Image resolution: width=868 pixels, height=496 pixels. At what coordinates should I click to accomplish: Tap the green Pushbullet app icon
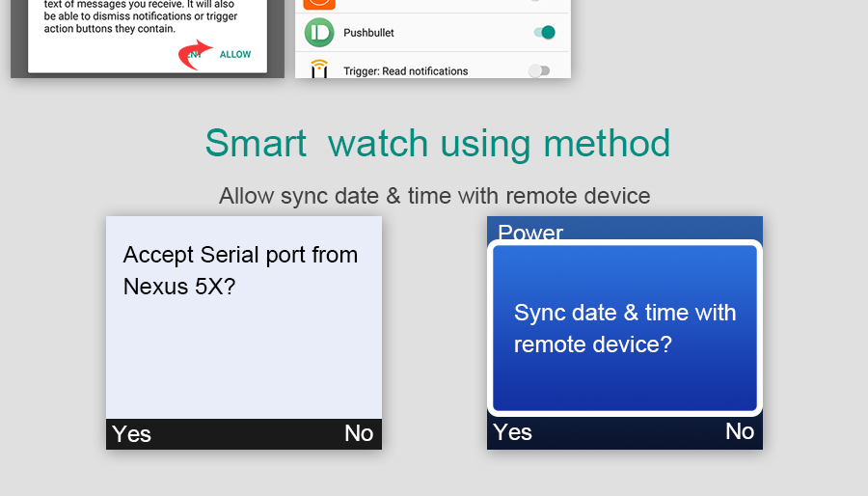pyautogui.click(x=319, y=33)
